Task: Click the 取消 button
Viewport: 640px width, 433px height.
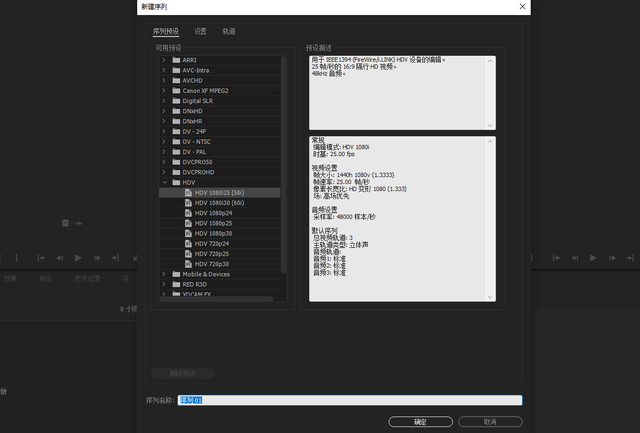Action: click(x=490, y=422)
